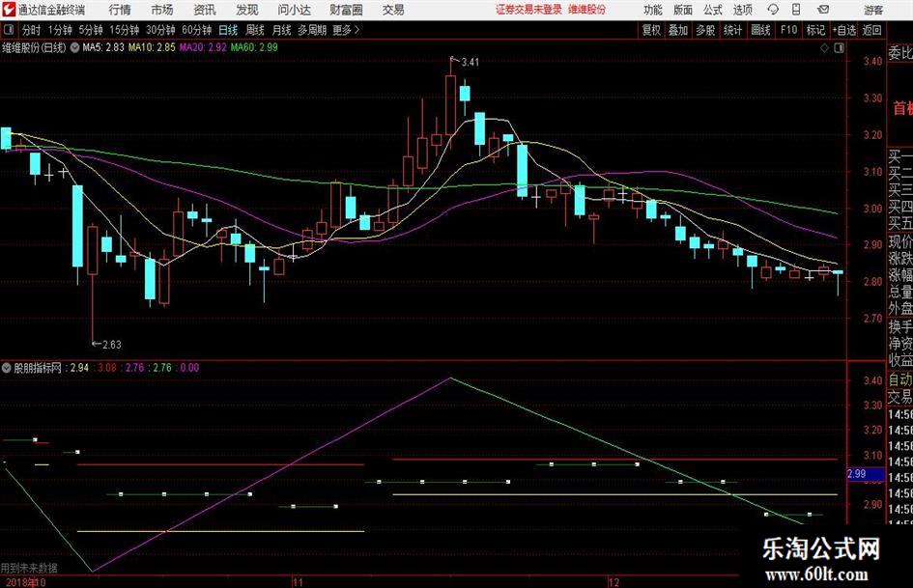Open the 多周期 multi-period view
The image size is (913, 588).
point(311,30)
